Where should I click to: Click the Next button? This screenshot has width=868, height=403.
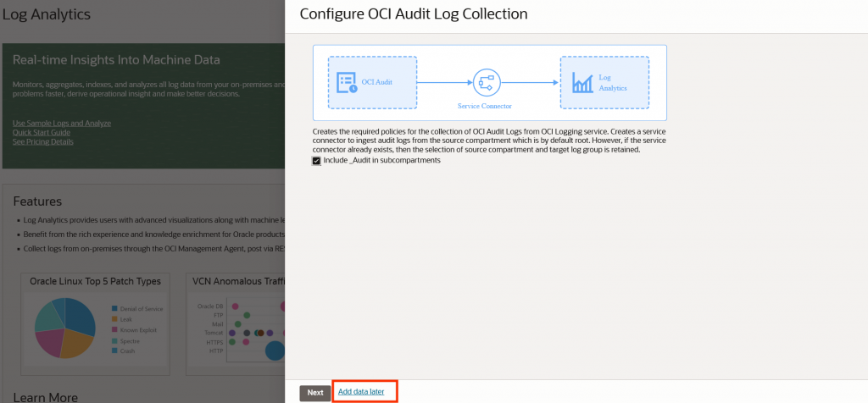pos(315,393)
